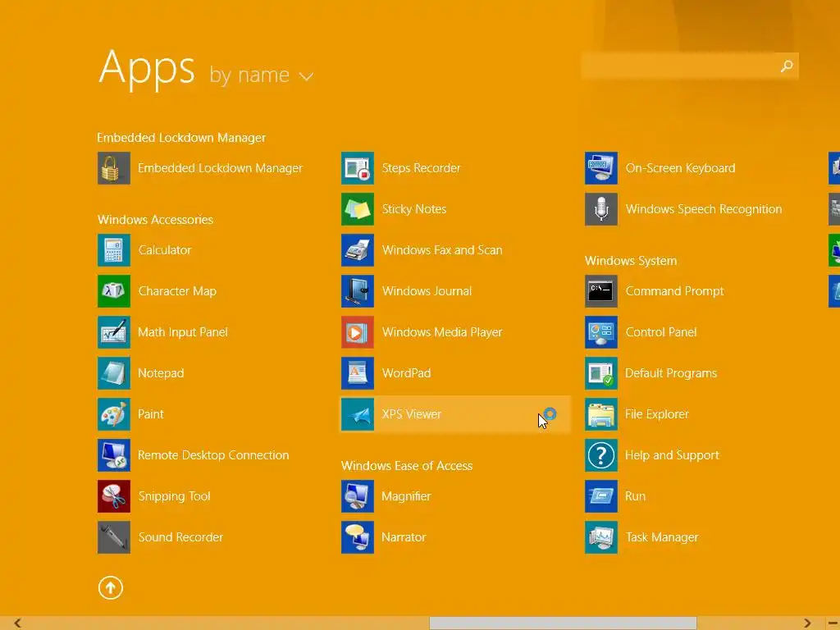Launch the Notepad icon
840x630 pixels.
tap(113, 373)
